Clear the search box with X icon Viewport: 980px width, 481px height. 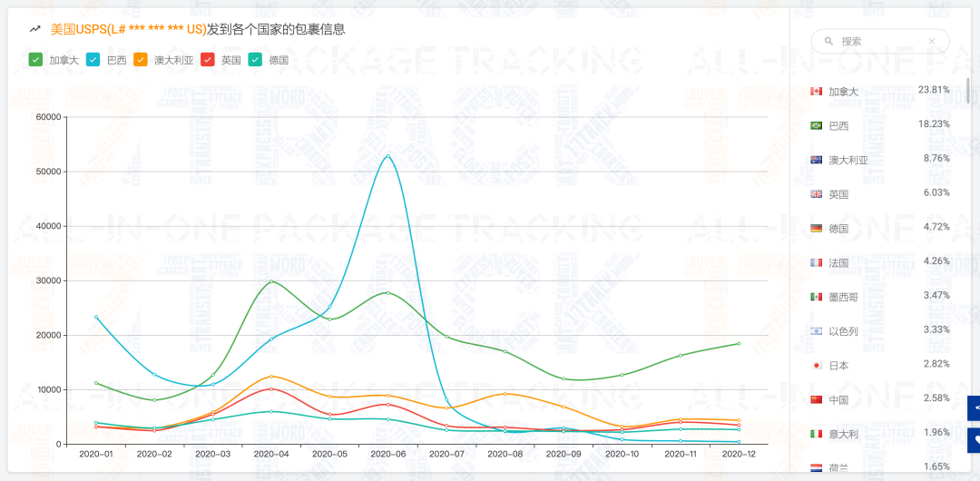coord(931,41)
